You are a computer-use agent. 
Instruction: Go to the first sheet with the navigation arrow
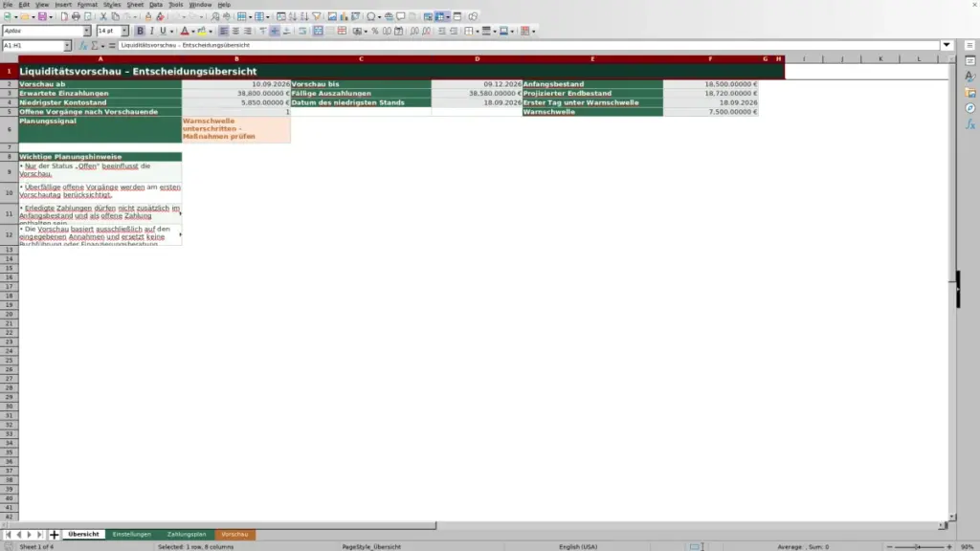(x=8, y=535)
